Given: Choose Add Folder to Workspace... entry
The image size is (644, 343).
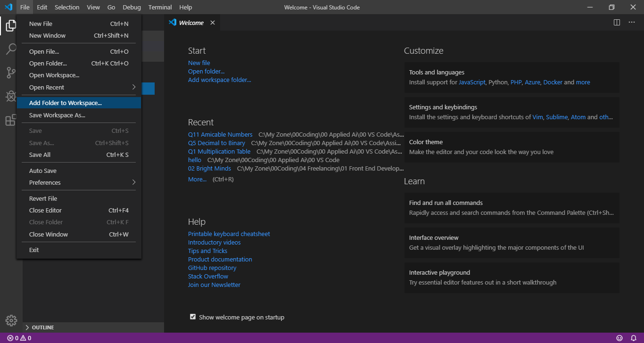Looking at the screenshot, I should (x=79, y=103).
